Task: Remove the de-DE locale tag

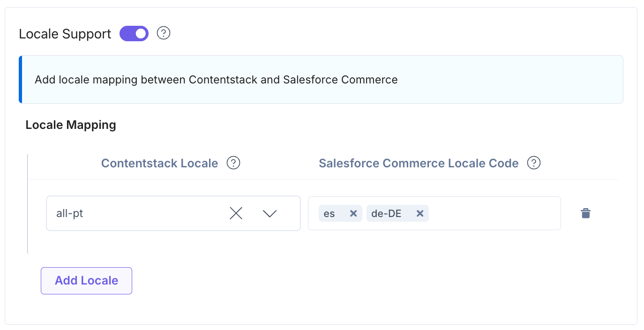Action: (x=419, y=213)
